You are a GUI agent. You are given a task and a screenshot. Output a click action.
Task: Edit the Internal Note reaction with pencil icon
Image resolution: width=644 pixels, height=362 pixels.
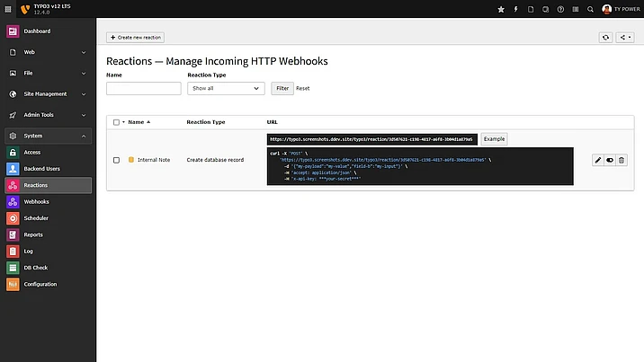point(598,160)
